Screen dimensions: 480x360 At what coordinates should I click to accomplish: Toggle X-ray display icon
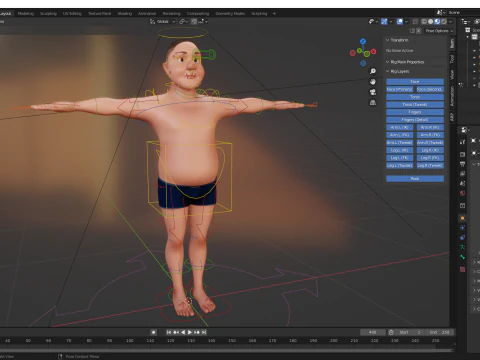click(x=415, y=21)
